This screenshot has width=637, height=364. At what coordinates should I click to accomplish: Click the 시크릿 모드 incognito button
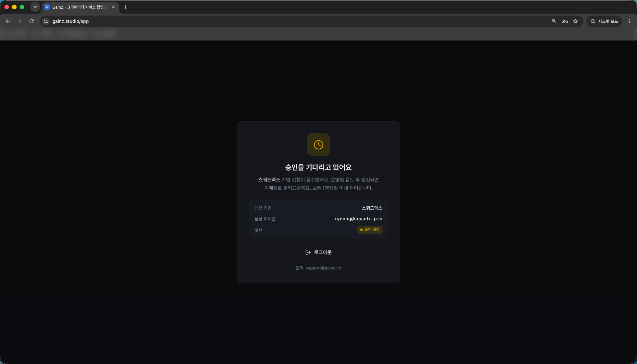pyautogui.click(x=604, y=21)
